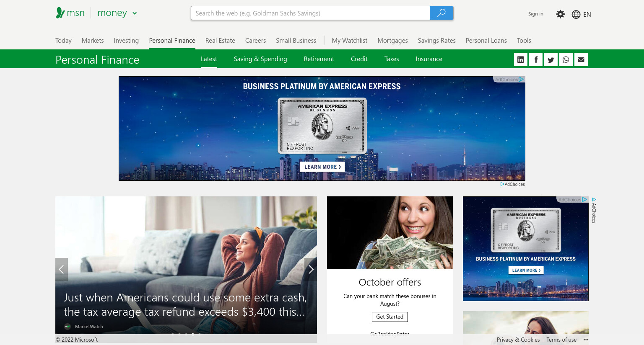Select the Personal Finance nav item

tap(172, 41)
